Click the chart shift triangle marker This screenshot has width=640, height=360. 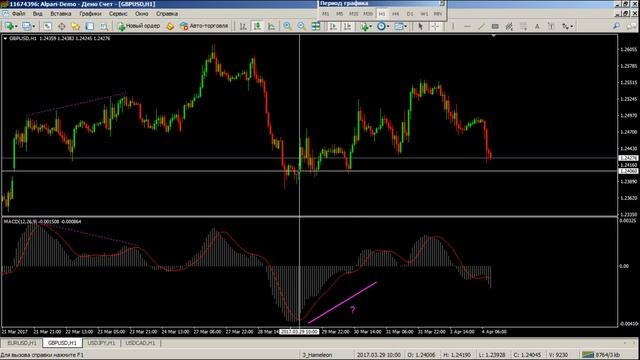(493, 36)
